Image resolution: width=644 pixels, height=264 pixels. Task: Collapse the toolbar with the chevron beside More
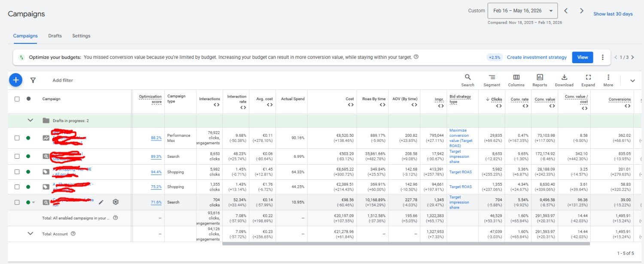point(632,80)
